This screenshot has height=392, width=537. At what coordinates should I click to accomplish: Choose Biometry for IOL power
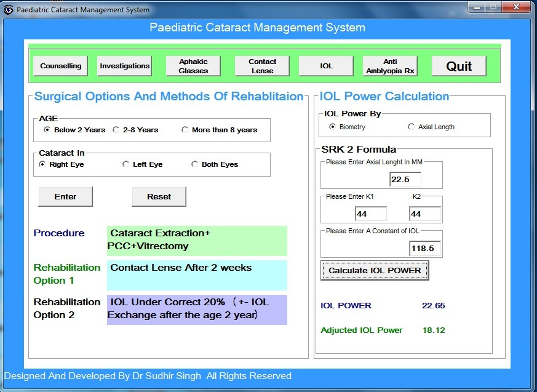[x=333, y=127]
